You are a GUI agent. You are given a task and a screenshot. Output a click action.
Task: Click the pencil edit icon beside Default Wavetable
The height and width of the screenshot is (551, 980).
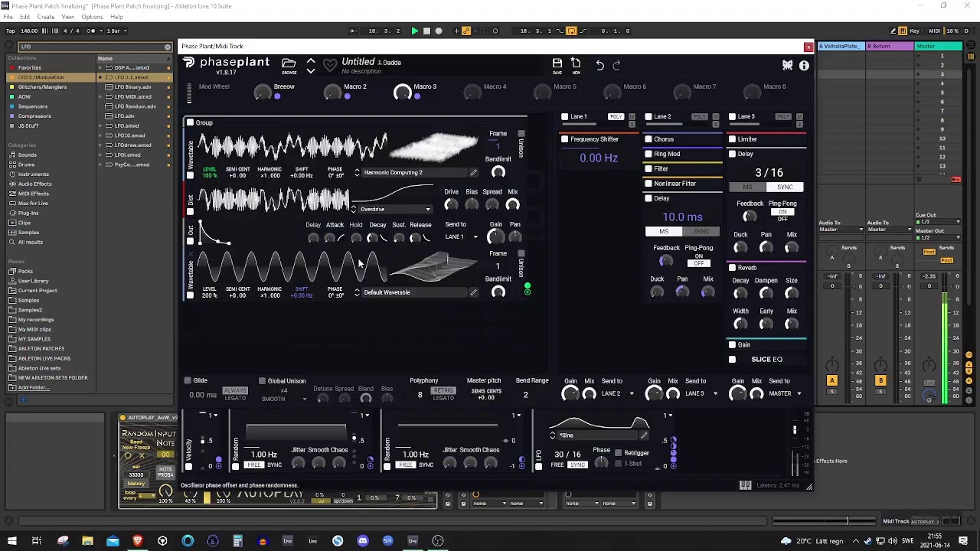tap(473, 292)
